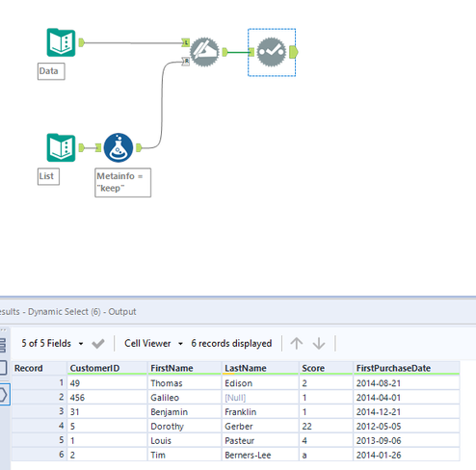Select record row number 6
This screenshot has height=470, width=476.
point(40,455)
